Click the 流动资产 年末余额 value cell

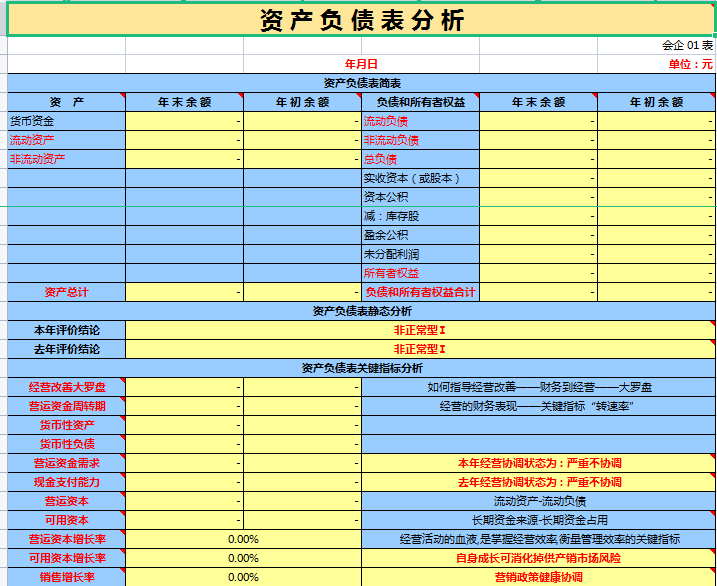tap(184, 140)
